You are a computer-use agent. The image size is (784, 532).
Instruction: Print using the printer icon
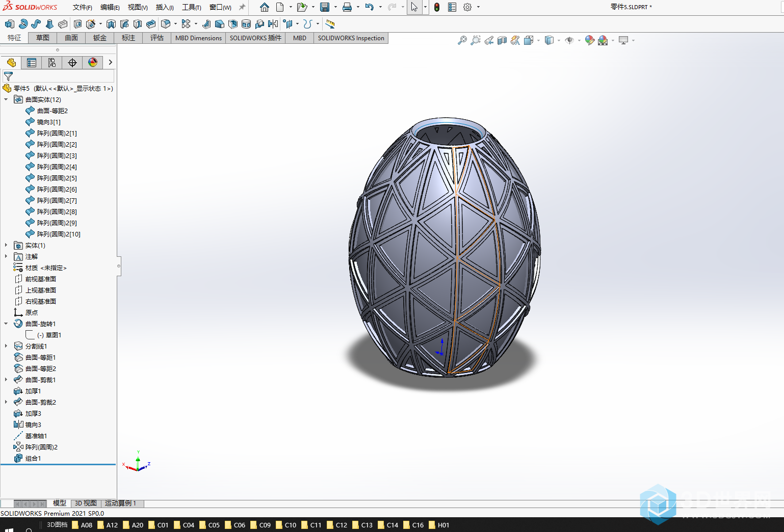(347, 7)
